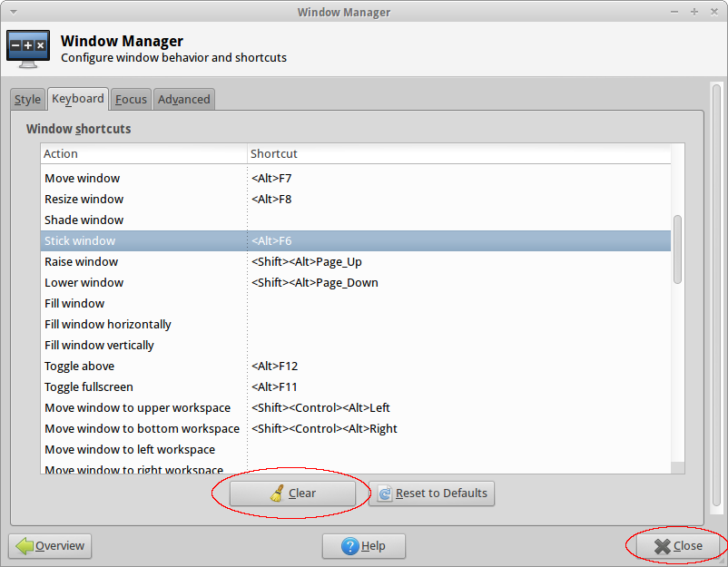Select Move window to upper workspace row
728x567 pixels.
pyautogui.click(x=138, y=408)
